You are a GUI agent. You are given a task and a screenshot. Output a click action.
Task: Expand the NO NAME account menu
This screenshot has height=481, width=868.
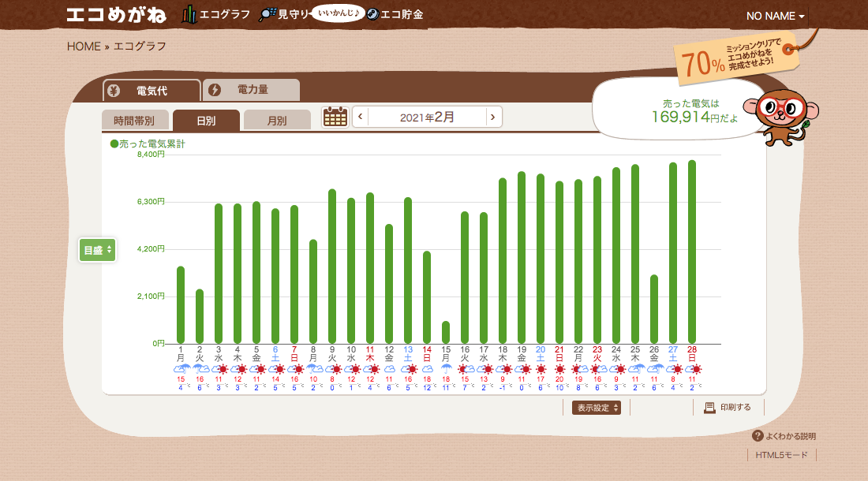(775, 16)
